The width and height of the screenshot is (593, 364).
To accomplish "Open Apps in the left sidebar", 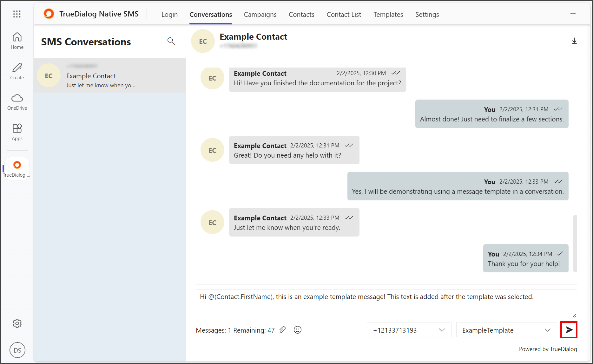I will (17, 132).
